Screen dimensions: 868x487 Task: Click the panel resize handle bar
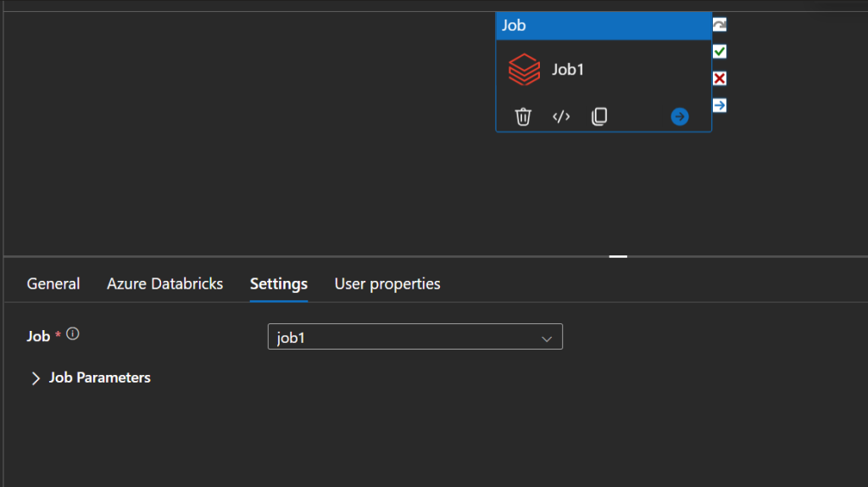click(x=618, y=255)
